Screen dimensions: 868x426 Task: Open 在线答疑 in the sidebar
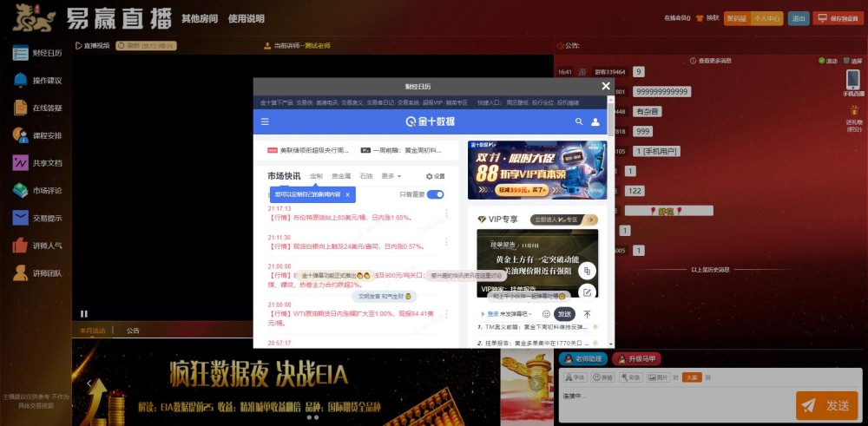(x=37, y=108)
